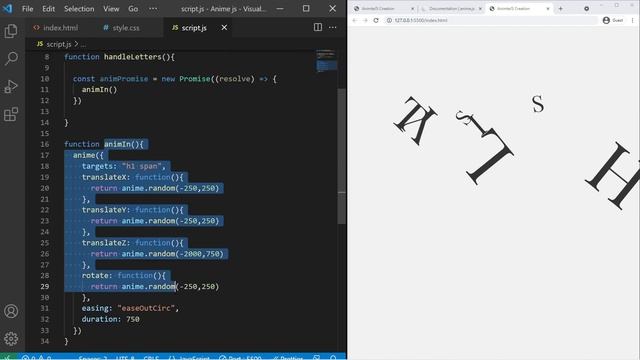This screenshot has height=360, width=640.
Task: Click the round media icon in browser title bar
Action: tap(587, 9)
